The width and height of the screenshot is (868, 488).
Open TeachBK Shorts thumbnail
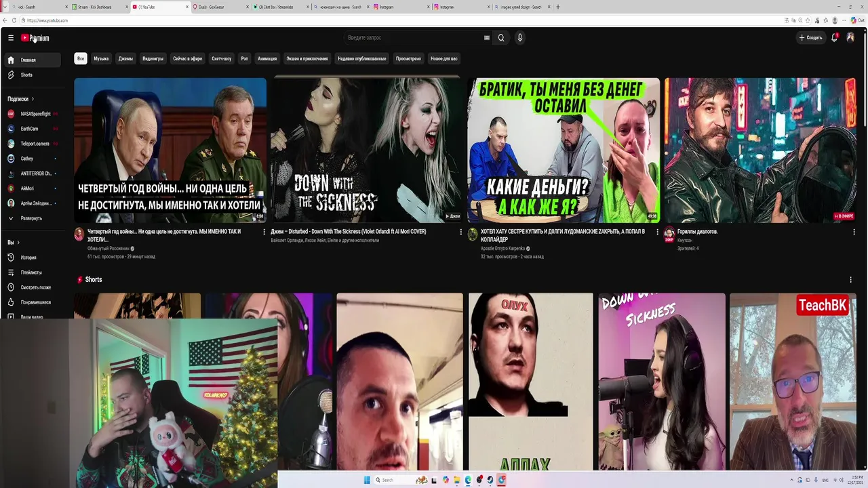point(793,381)
